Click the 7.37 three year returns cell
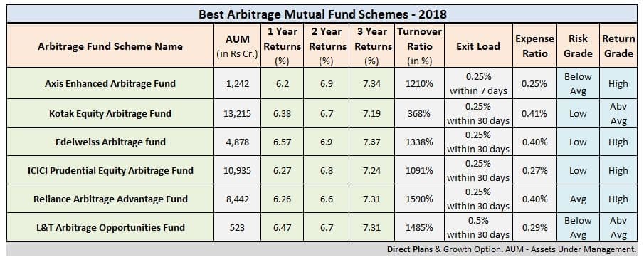 tap(371, 142)
